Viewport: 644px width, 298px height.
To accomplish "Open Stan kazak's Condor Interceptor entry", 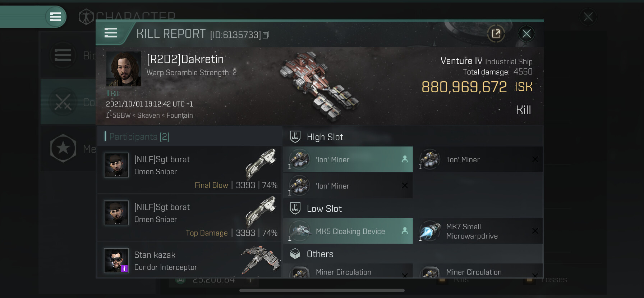I will pos(189,260).
